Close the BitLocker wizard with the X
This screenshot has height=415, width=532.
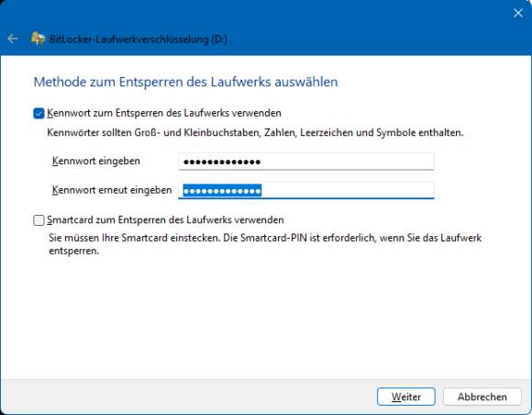(x=517, y=13)
